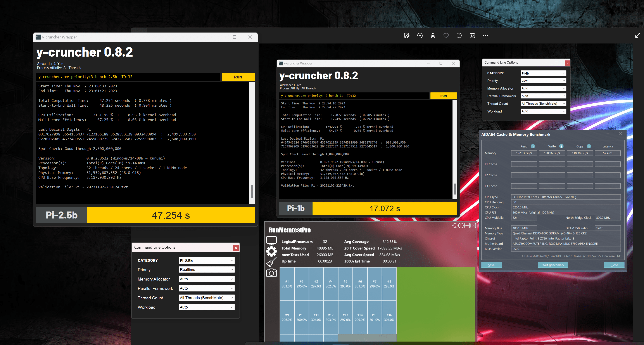Open the CATEGORY dropdown showing Pi-2.5b
This screenshot has width=644, height=345.
[207, 260]
